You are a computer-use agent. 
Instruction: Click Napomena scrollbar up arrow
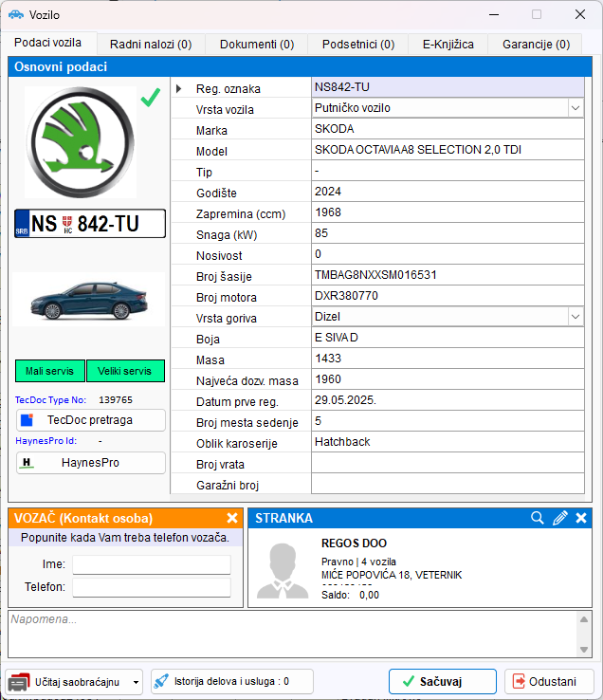tap(584, 619)
